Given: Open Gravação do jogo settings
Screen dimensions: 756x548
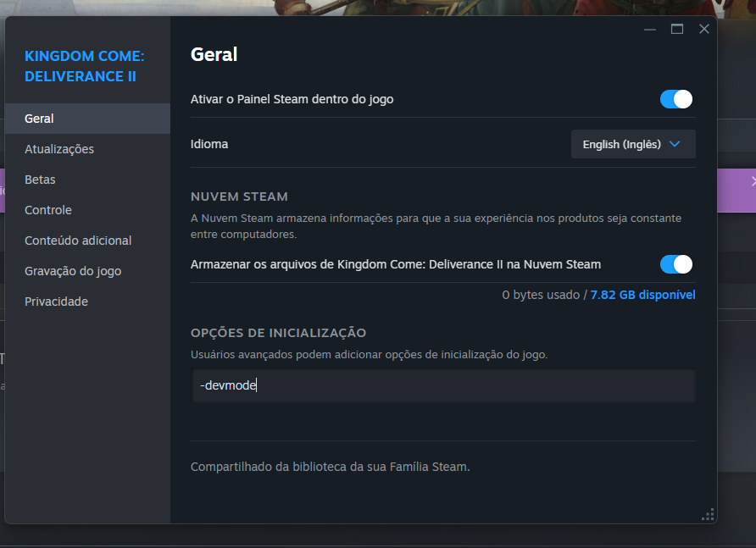Looking at the screenshot, I should pos(87,271).
